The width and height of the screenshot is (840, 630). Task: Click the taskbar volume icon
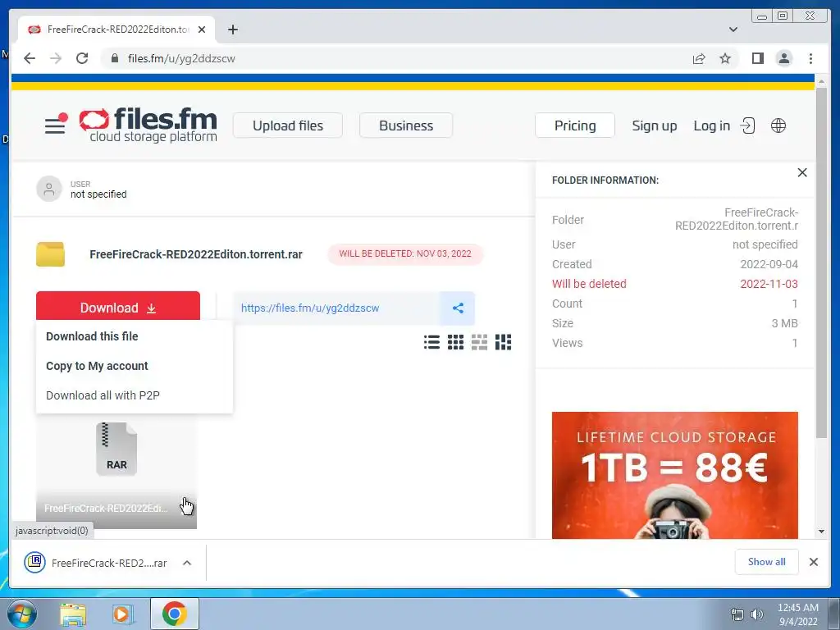tap(756, 614)
